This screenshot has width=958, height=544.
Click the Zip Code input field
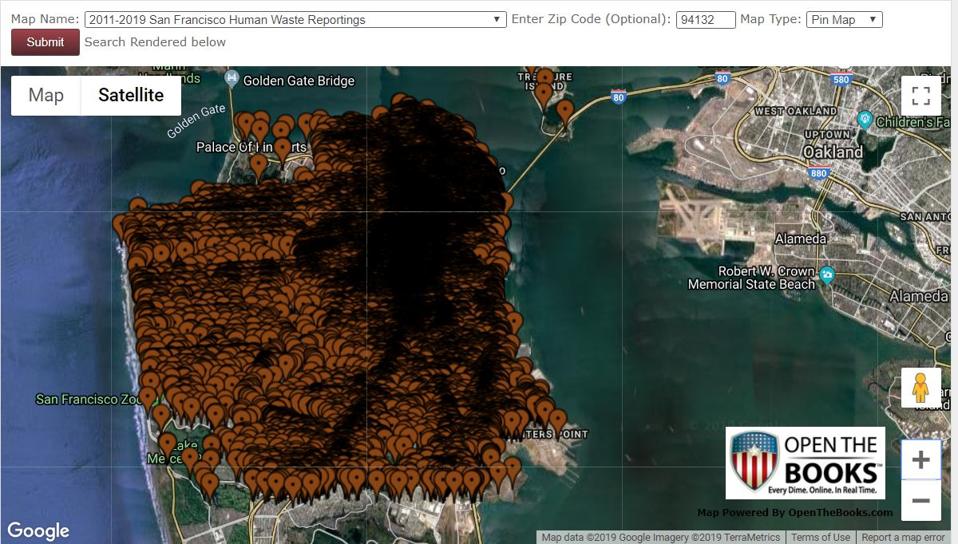(x=705, y=19)
